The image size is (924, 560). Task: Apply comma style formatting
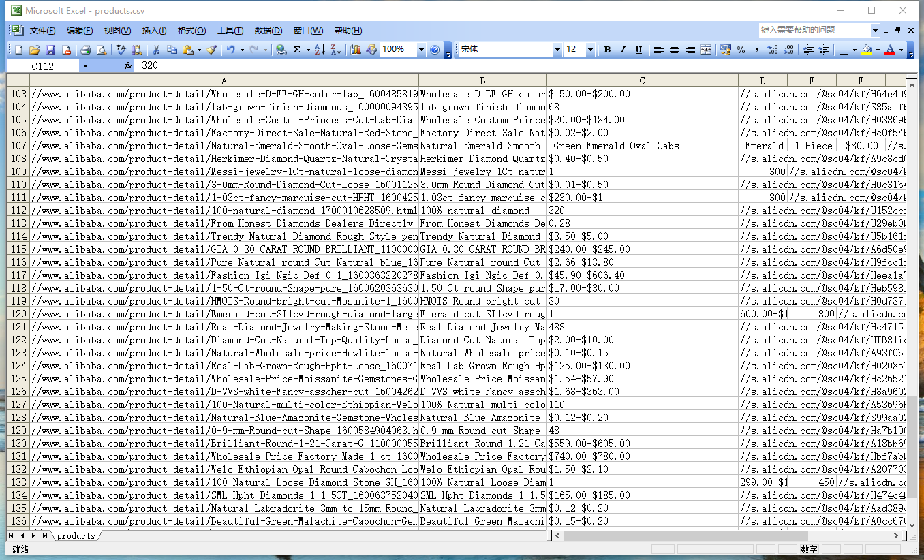coord(756,50)
